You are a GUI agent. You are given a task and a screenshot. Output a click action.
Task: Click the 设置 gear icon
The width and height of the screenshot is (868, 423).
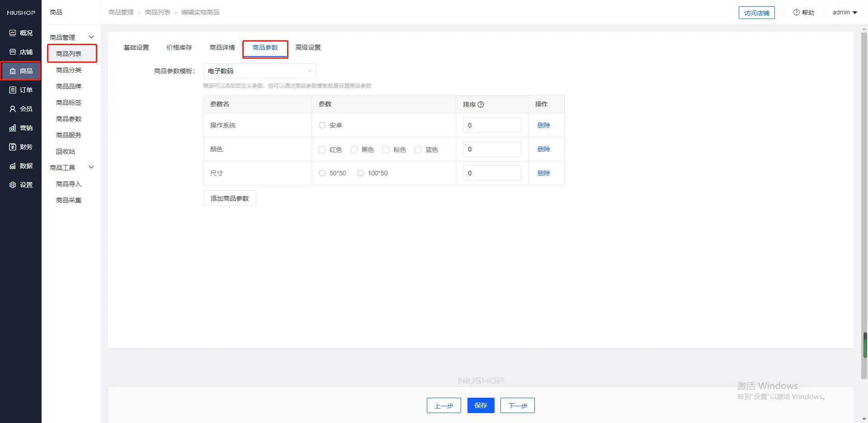point(13,185)
